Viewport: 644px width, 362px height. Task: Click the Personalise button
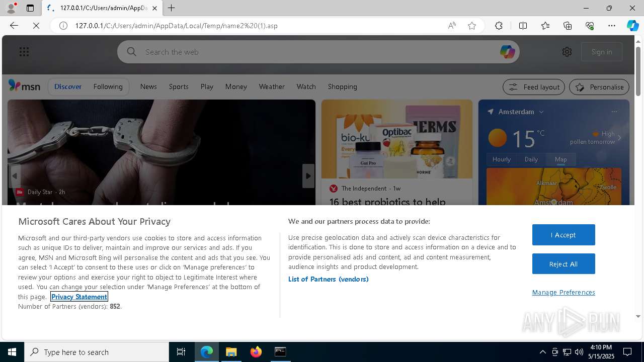pos(599,87)
